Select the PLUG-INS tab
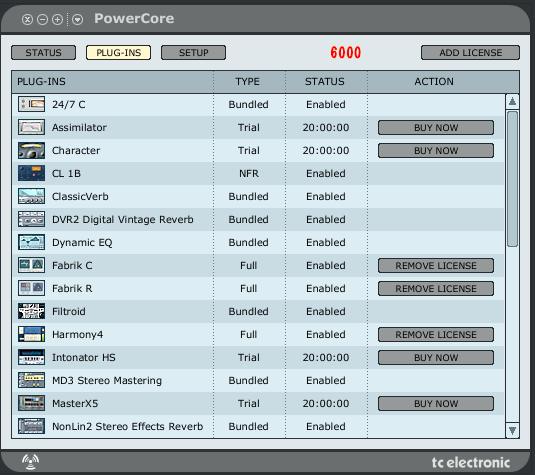 (x=118, y=53)
